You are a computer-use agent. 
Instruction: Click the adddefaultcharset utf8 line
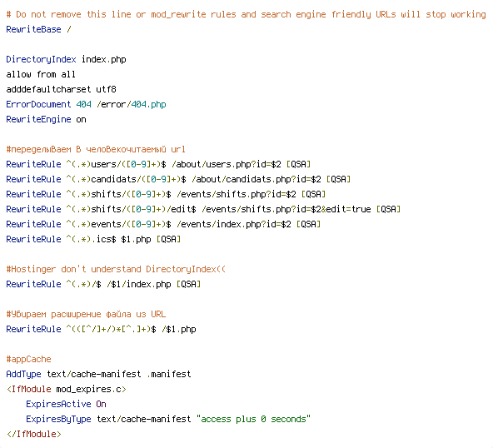(62, 89)
